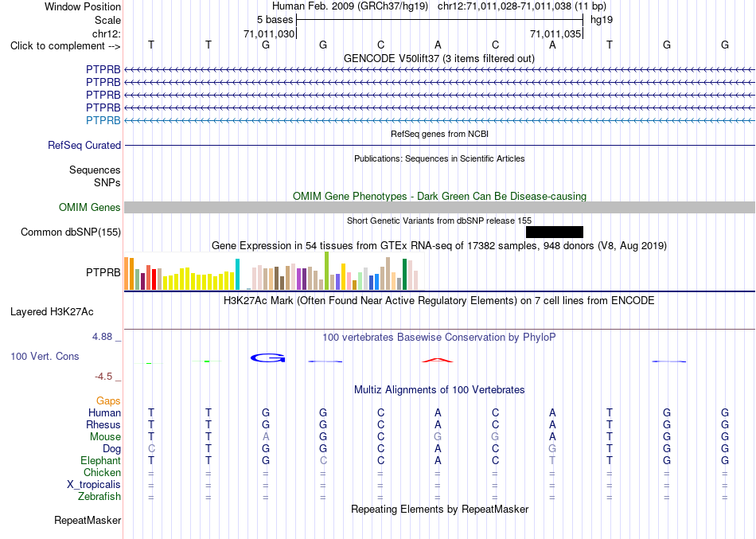
Task: Click the 4.88 conservation scale value
Action: coord(102,337)
